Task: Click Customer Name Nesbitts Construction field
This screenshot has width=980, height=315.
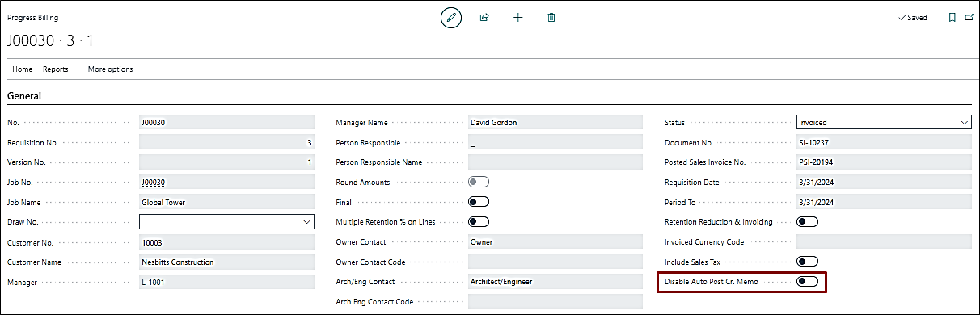Action: click(x=226, y=262)
